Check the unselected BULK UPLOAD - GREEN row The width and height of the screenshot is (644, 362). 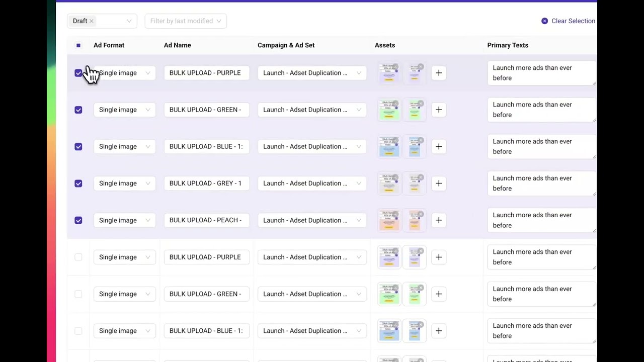click(x=78, y=294)
